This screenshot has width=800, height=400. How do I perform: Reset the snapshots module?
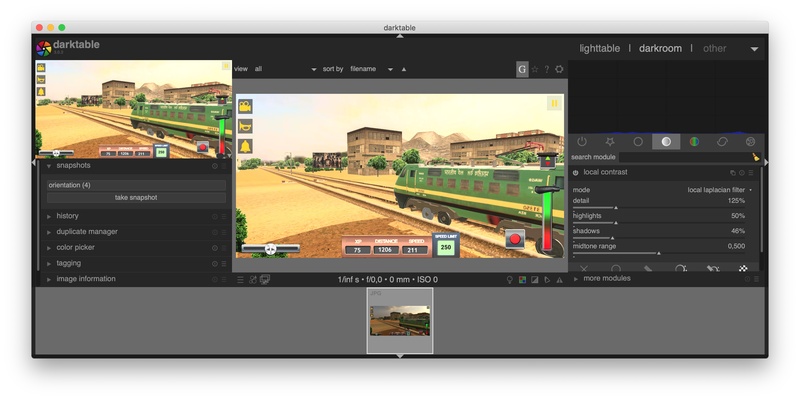[x=215, y=166]
